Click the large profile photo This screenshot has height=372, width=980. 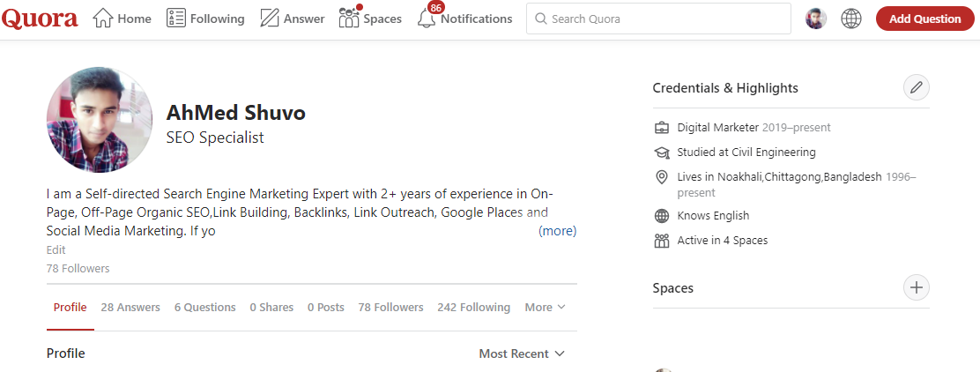99,121
